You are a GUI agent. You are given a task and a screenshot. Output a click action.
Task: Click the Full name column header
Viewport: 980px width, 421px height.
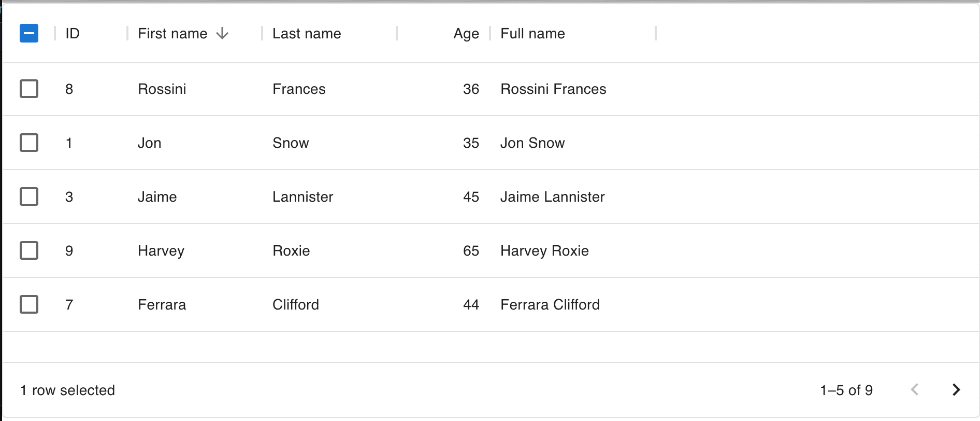532,34
